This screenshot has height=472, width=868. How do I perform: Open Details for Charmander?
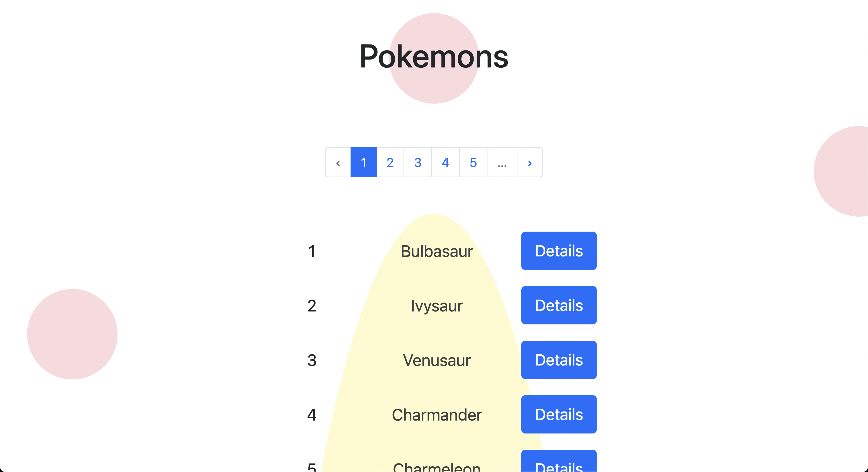click(x=559, y=414)
